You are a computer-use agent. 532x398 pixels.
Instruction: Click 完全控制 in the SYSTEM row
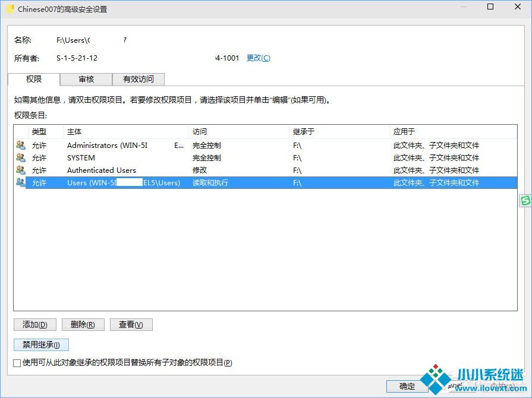click(207, 157)
